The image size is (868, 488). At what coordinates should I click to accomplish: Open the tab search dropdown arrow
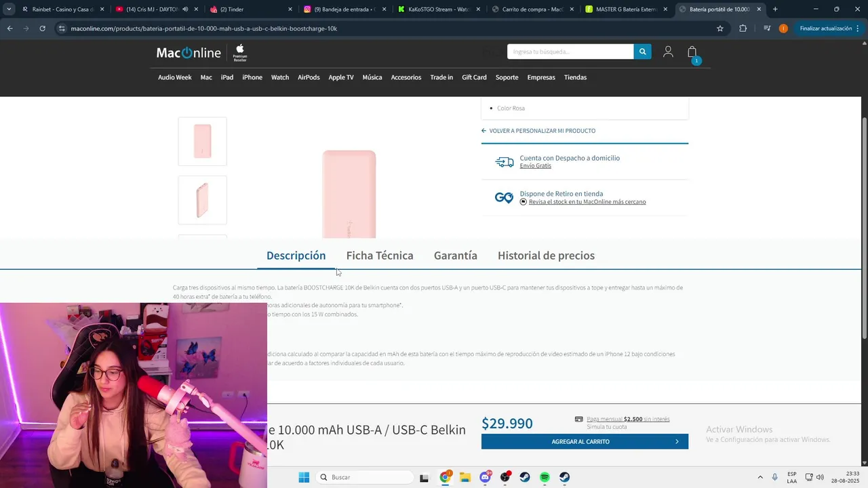pos(9,9)
